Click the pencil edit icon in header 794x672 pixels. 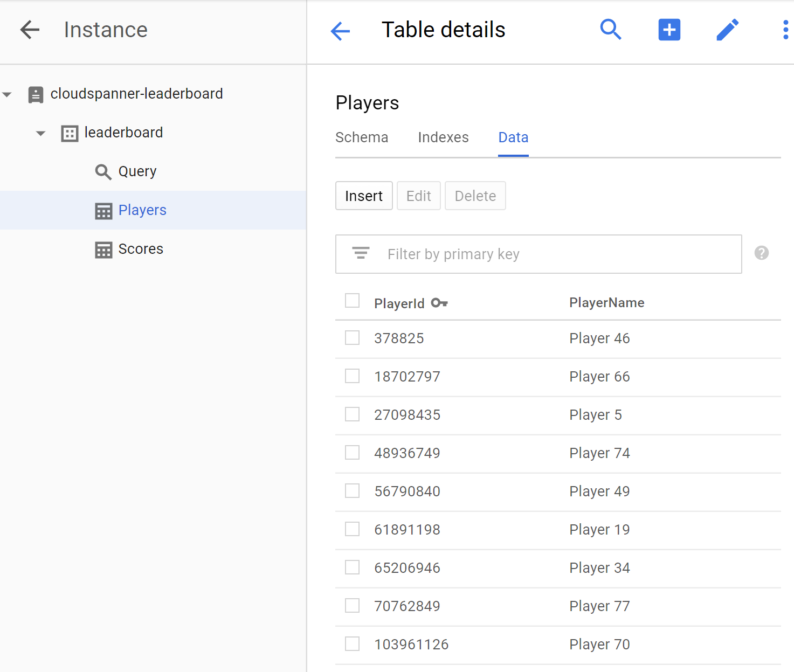(x=727, y=30)
